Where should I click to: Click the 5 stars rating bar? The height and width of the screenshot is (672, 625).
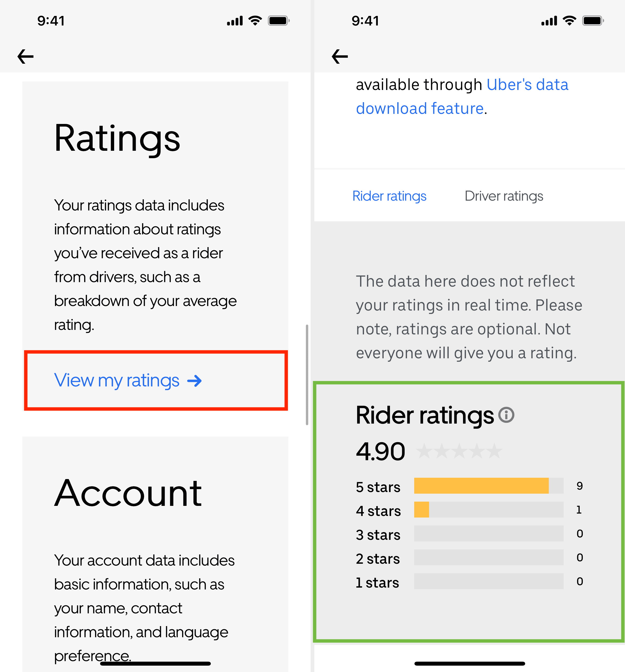pyautogui.click(x=489, y=486)
